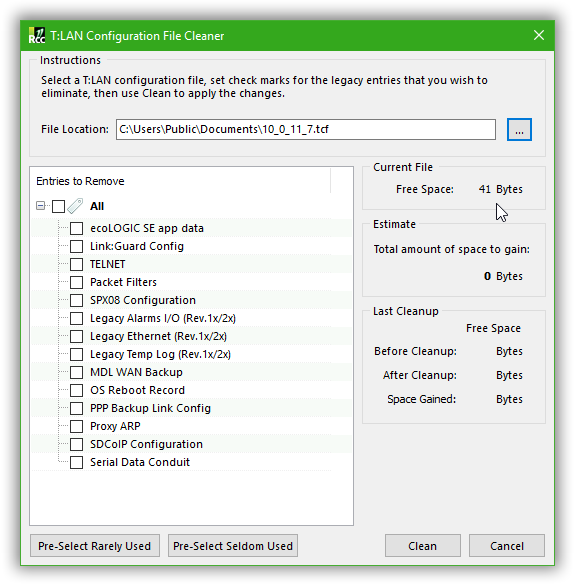
Task: Click the File Location path field
Action: pyautogui.click(x=306, y=130)
